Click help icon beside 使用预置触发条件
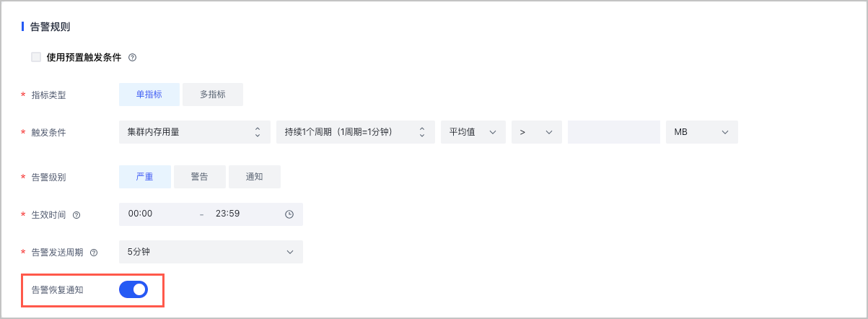Screen dimensions: 868x319 click(x=132, y=58)
